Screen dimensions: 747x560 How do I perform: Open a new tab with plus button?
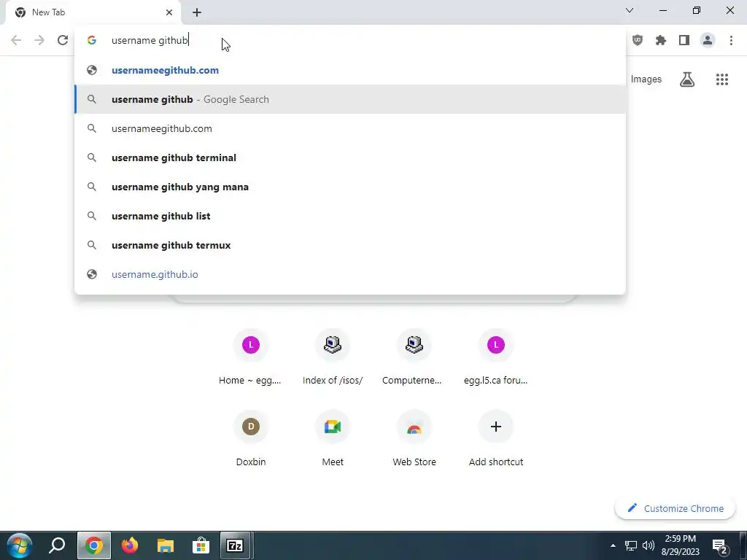click(x=197, y=12)
